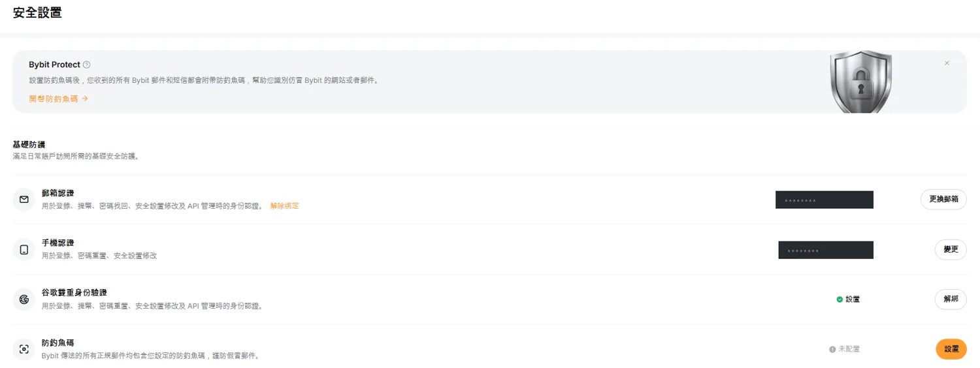980x368 pixels.
Task: Click the phishing-code description starting 'Bybit 傳送的所有正規郵件'
Action: pos(151,356)
